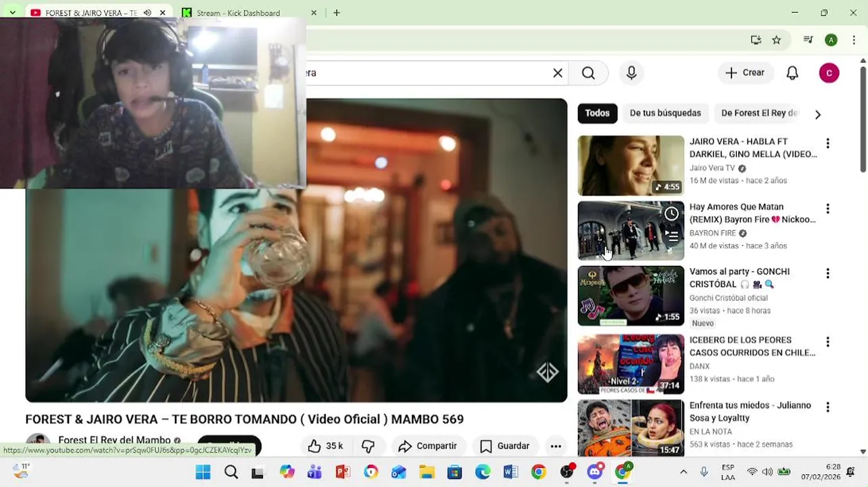The height and width of the screenshot is (487, 868).
Task: Like the video with 35 k likes
Action: pos(325,446)
